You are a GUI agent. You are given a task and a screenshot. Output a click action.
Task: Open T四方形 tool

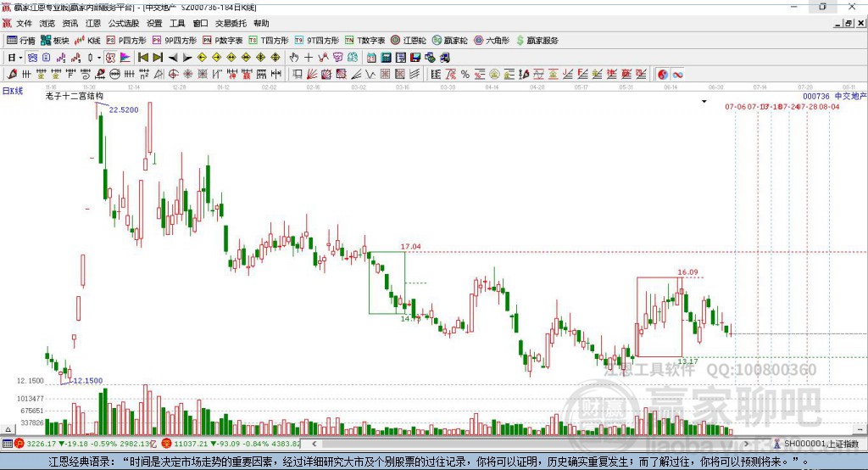pos(269,41)
